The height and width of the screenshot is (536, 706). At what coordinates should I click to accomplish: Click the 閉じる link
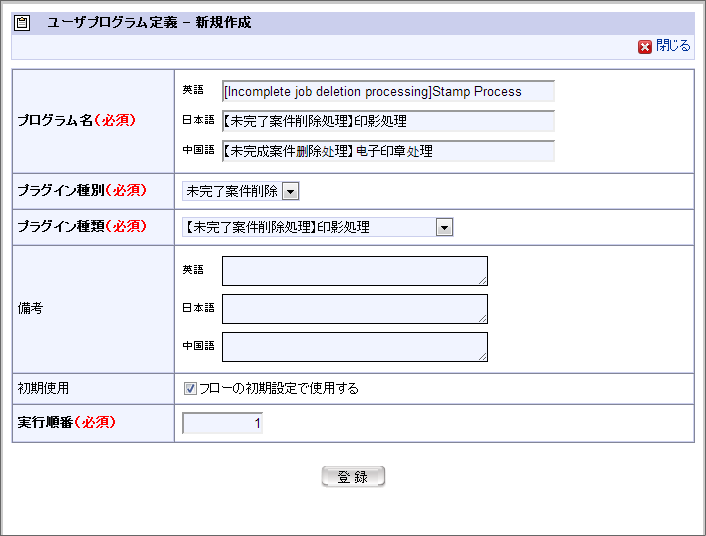673,46
